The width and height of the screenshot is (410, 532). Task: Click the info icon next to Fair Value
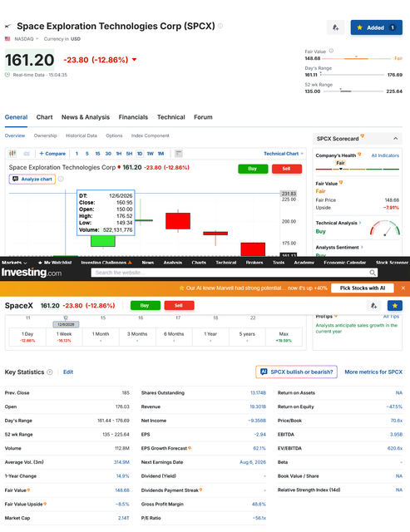pos(331,51)
